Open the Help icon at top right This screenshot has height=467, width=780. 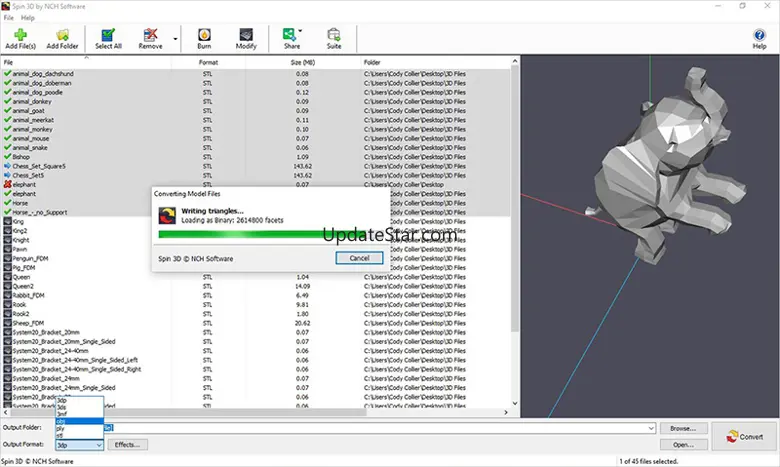(x=759, y=38)
